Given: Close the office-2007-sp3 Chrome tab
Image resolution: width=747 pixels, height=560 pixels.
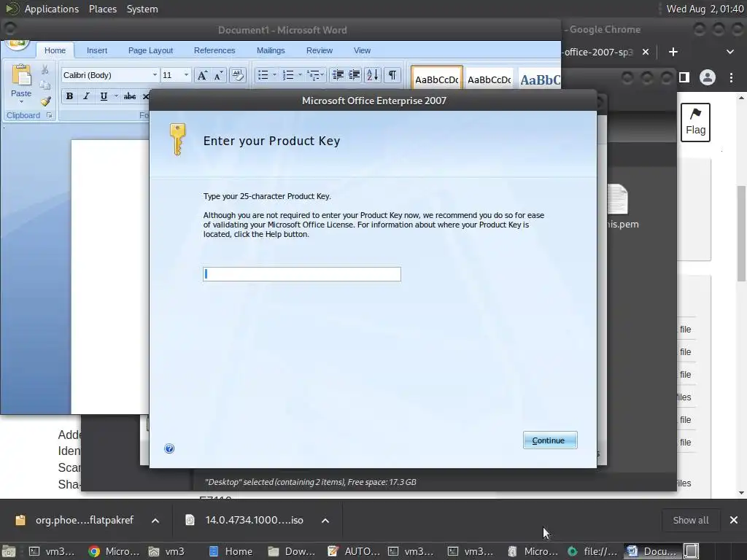Looking at the screenshot, I should point(646,52).
